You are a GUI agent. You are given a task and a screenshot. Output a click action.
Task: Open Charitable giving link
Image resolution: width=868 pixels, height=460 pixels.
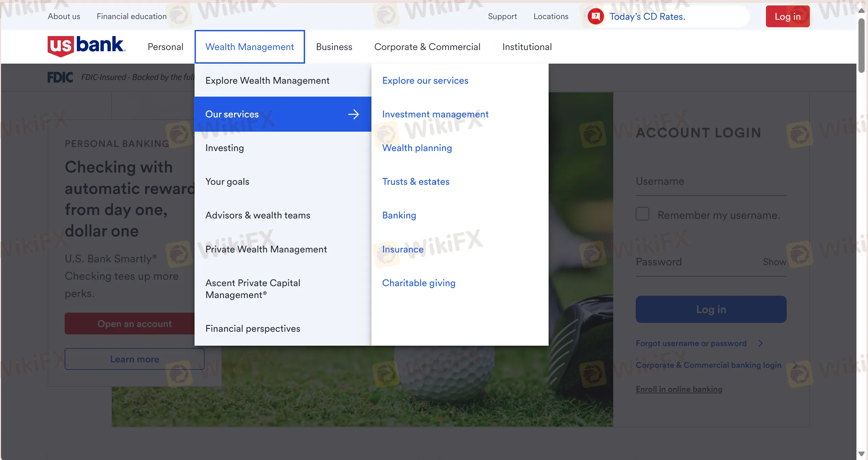[419, 283]
